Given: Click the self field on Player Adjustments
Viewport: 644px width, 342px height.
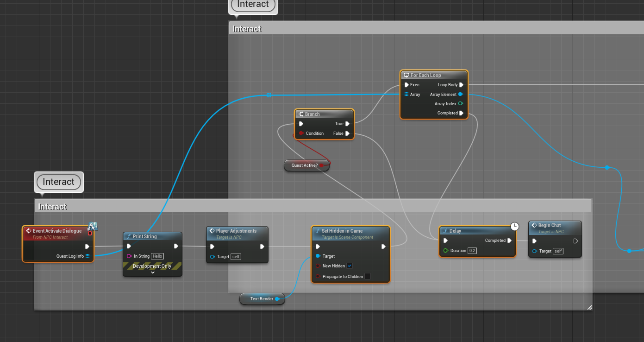Looking at the screenshot, I should click(x=236, y=257).
